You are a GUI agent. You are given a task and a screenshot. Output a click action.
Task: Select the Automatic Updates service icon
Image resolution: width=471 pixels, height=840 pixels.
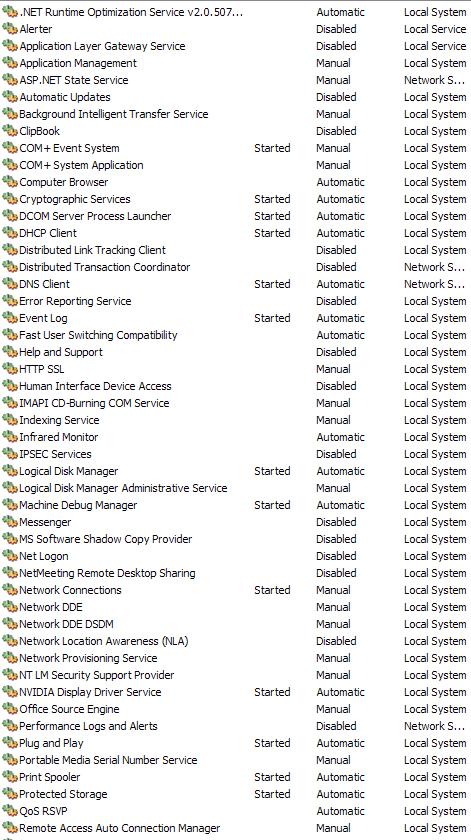pyautogui.click(x=10, y=97)
